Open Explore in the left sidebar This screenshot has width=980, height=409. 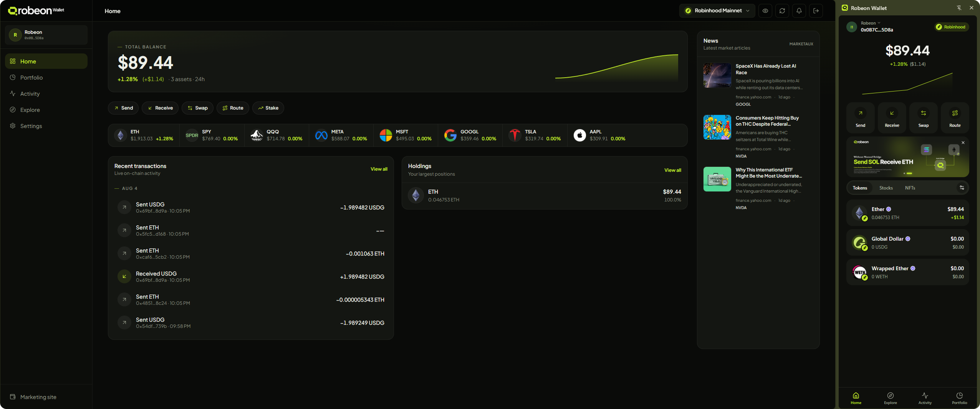click(x=46, y=110)
